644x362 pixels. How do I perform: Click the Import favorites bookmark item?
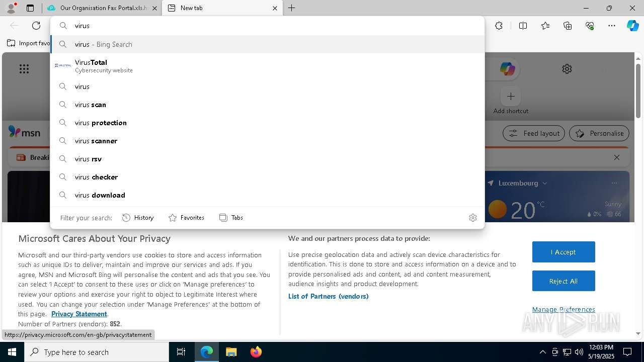click(x=29, y=43)
